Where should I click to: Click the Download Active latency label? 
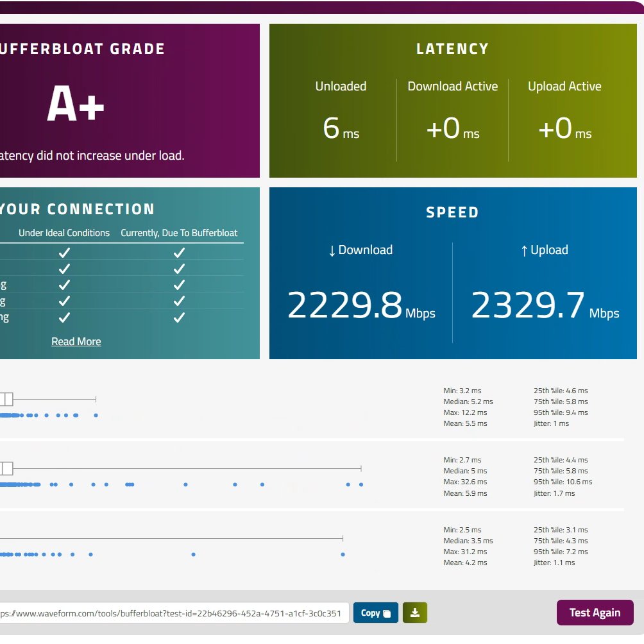[x=453, y=86]
